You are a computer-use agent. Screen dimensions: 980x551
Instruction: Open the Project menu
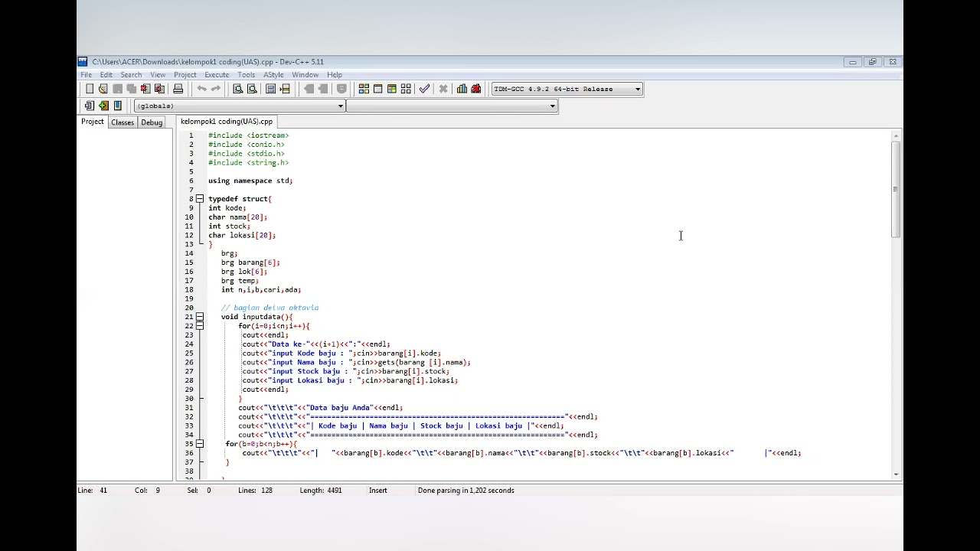tap(185, 75)
